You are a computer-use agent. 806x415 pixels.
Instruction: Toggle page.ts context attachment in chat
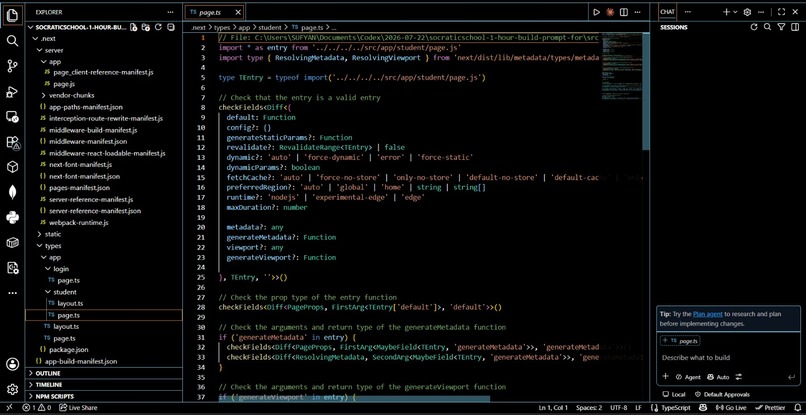(680, 341)
